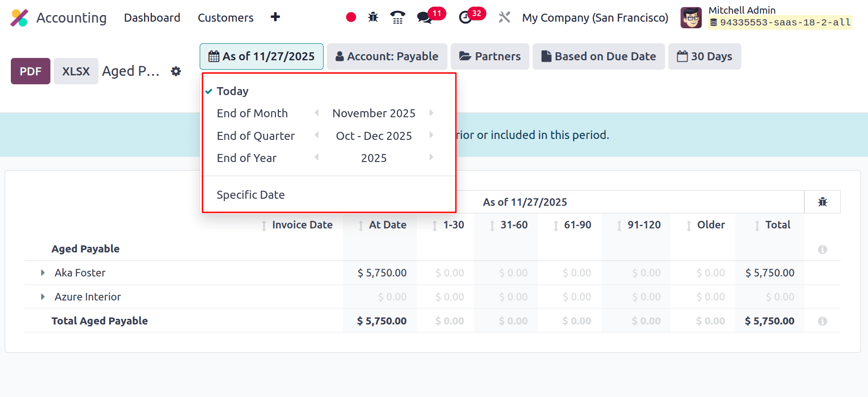Open the Customers menu
868x397 pixels.
tap(226, 18)
